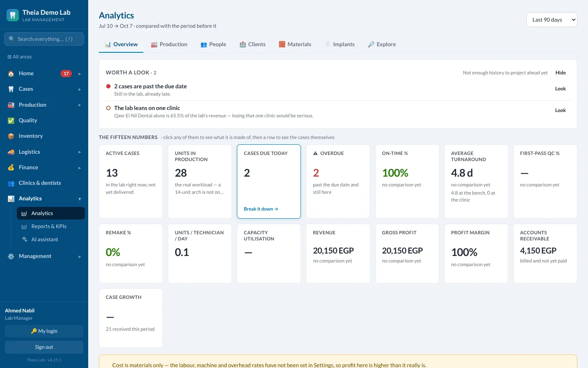Expand the Finance section arrow
Image resolution: width=588 pixels, height=368 pixels.
[80, 168]
